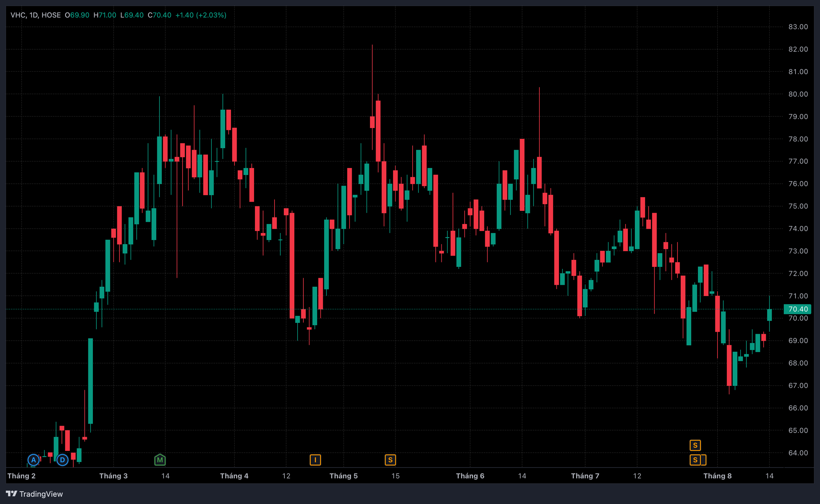Click the 64.00 price axis label
Viewport: 820px width, 504px height.
798,453
